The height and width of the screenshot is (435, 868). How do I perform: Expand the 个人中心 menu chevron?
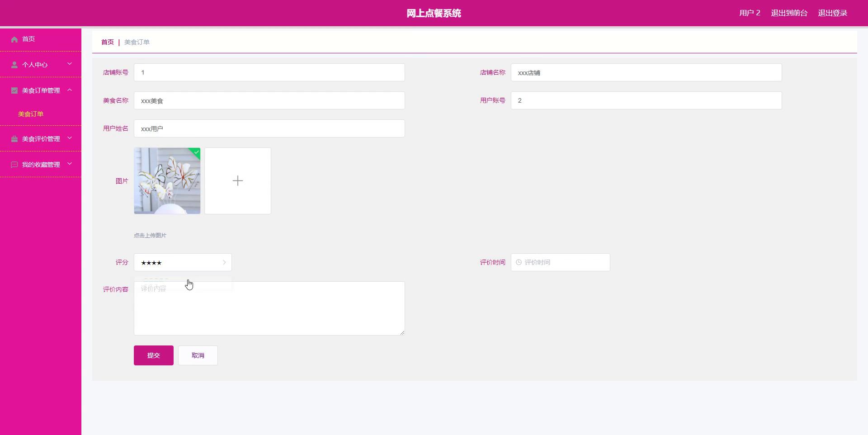coord(70,64)
